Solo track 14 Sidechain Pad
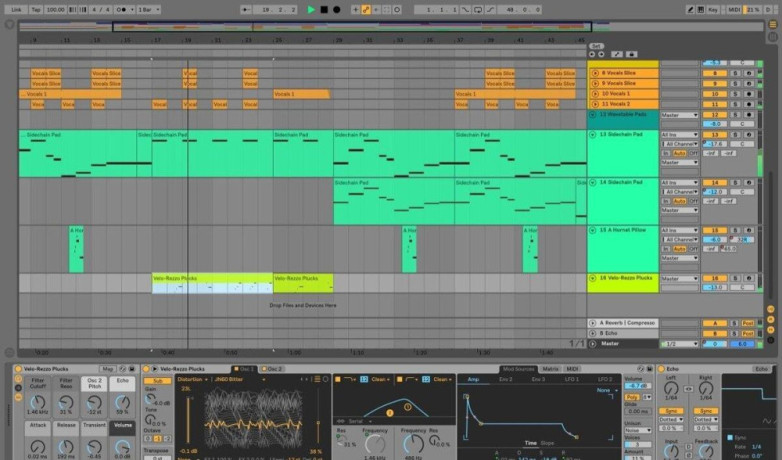 click(x=735, y=183)
